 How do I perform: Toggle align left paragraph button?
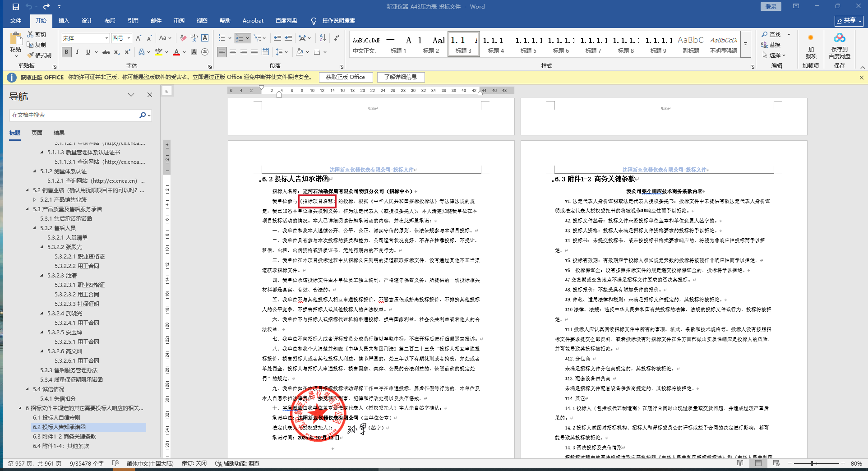(222, 52)
